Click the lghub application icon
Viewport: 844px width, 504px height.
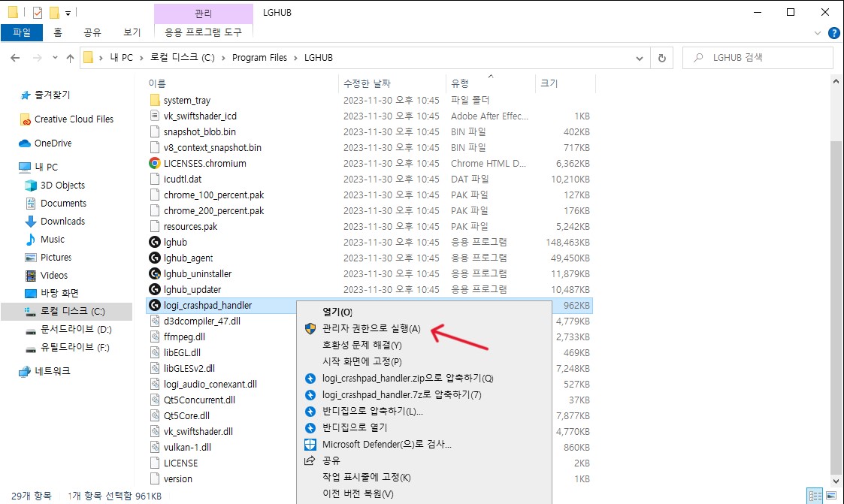pos(155,242)
